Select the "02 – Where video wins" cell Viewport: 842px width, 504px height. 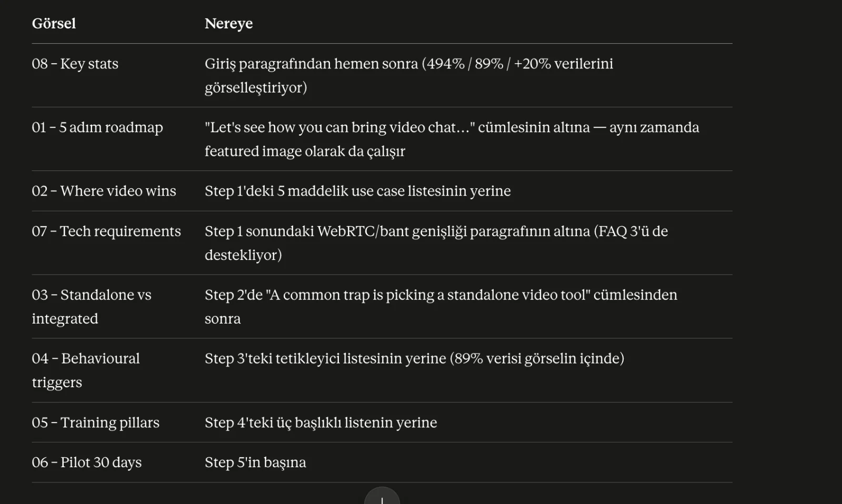[x=104, y=191]
